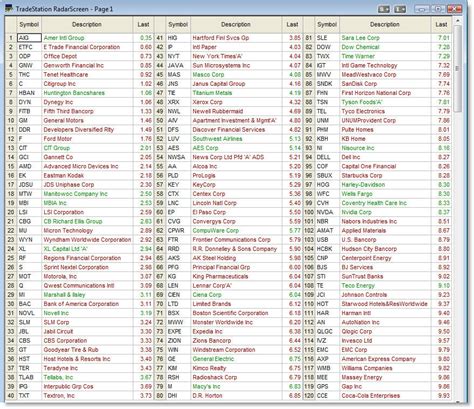Click the Description header above Hartford Finl Svcs
This screenshot has width=474, height=409.
[236, 24]
